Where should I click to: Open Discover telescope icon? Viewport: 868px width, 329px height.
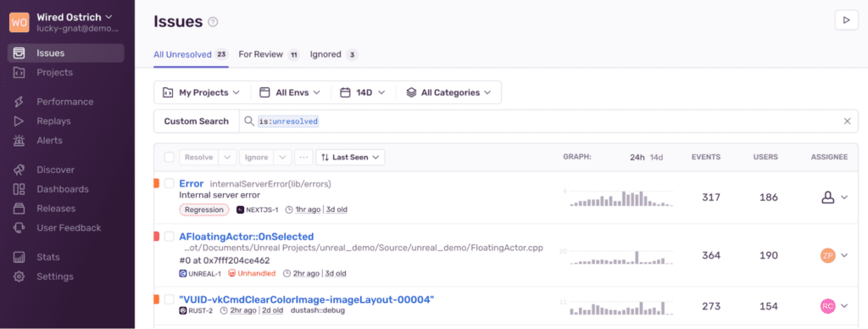point(19,170)
